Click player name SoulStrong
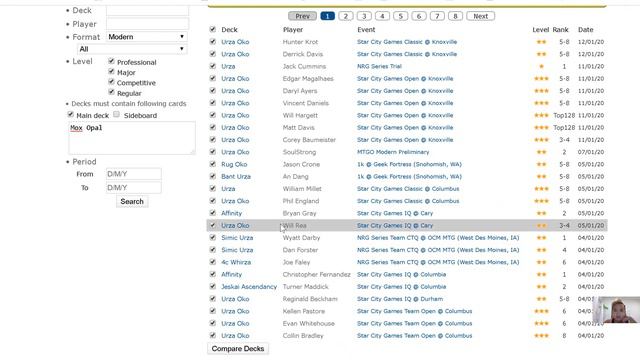The image size is (640, 360). click(x=299, y=152)
